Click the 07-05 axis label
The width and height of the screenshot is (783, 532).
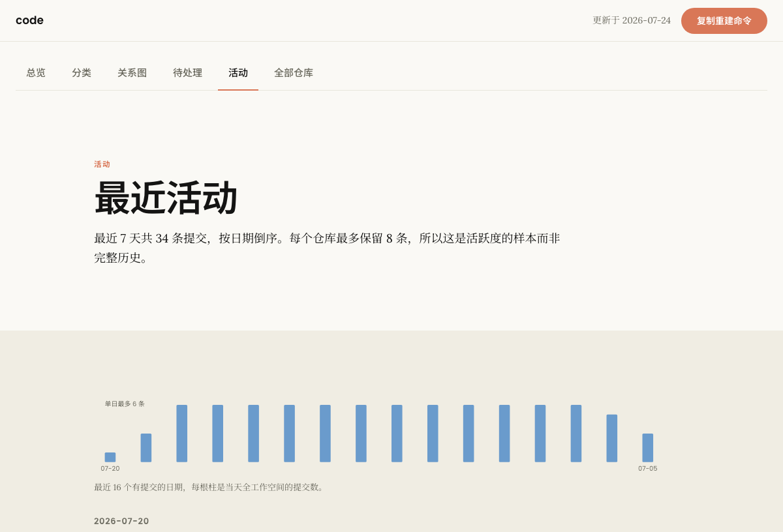pos(648,468)
